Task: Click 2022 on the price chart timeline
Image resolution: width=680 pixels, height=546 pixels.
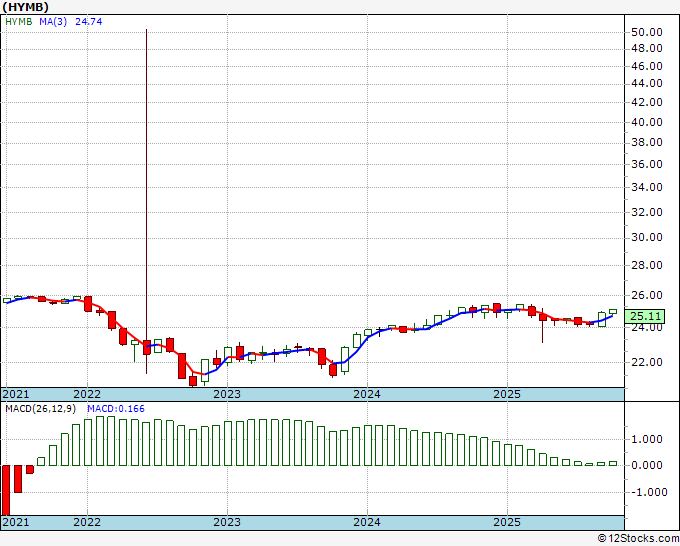Action: [87, 394]
